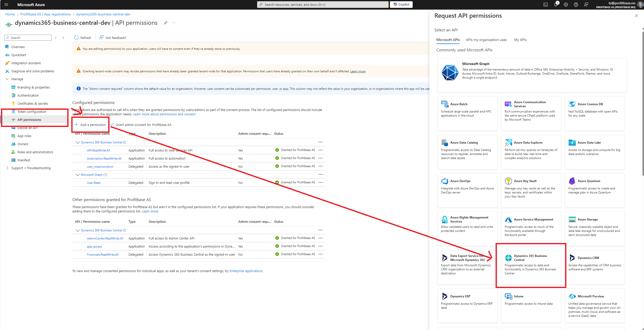Open Certificates & secrets in the sidebar
This screenshot has width=644, height=330.
[33, 103]
